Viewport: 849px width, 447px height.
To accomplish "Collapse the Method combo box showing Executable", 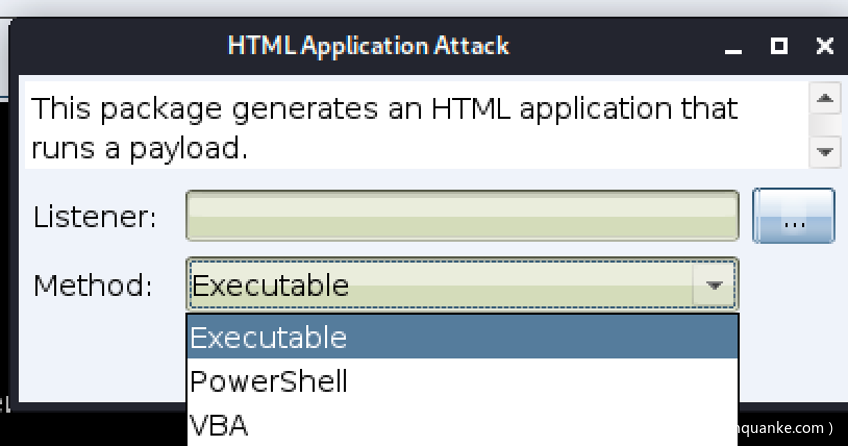I will (x=440, y=285).
